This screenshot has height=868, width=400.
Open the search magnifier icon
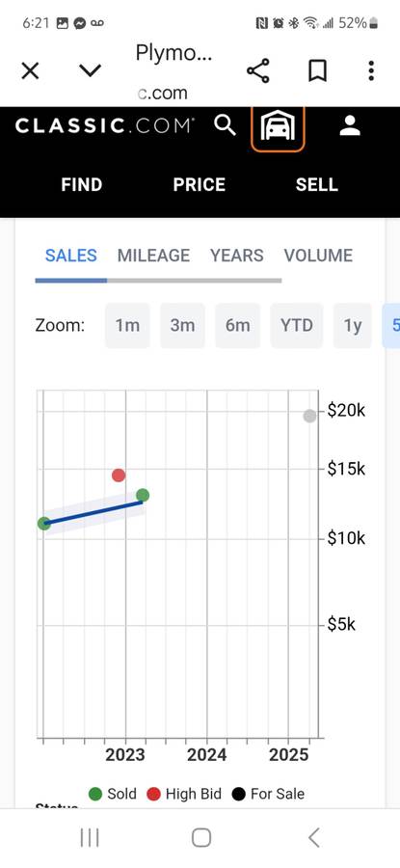click(x=225, y=125)
